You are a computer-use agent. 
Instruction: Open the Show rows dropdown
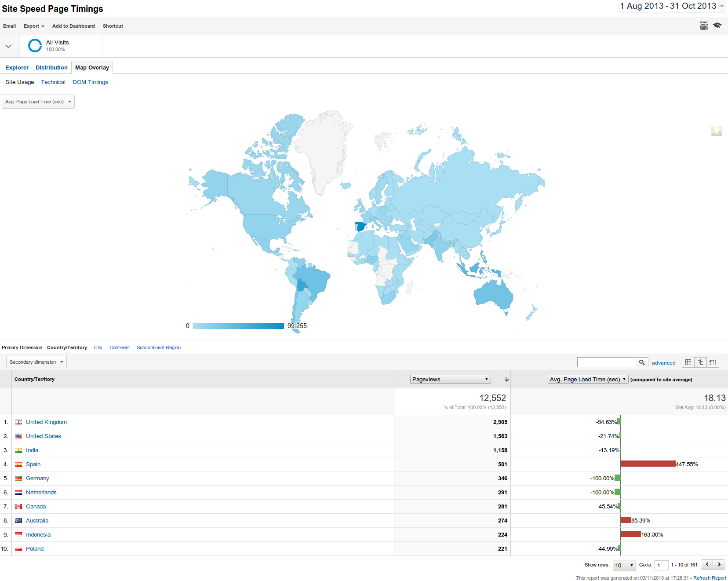click(624, 565)
